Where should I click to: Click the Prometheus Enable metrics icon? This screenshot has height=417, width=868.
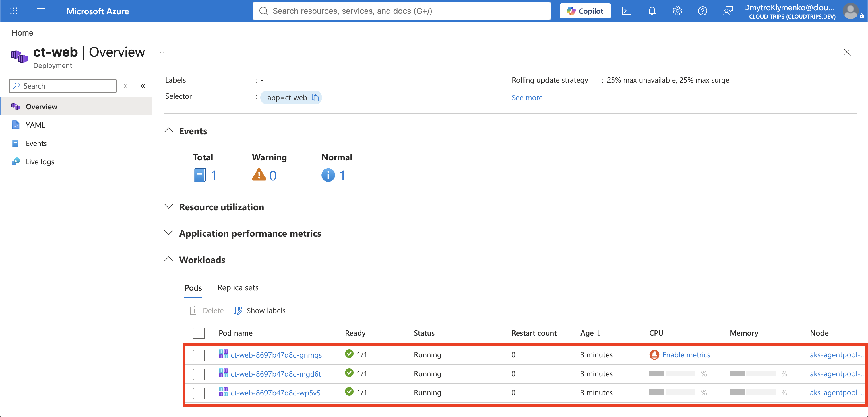pyautogui.click(x=654, y=355)
